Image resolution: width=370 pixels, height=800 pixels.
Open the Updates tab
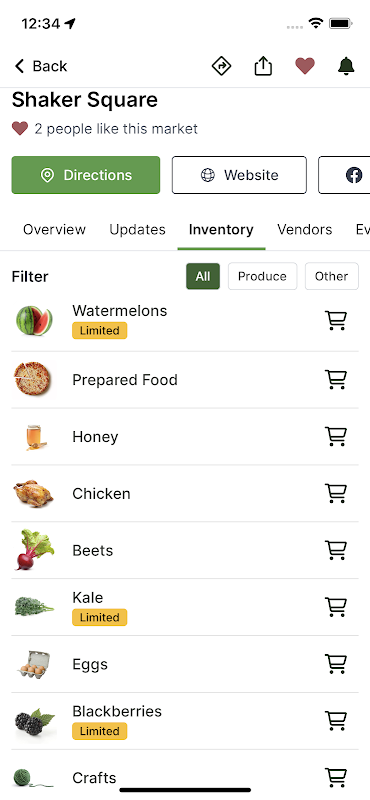coord(137,230)
